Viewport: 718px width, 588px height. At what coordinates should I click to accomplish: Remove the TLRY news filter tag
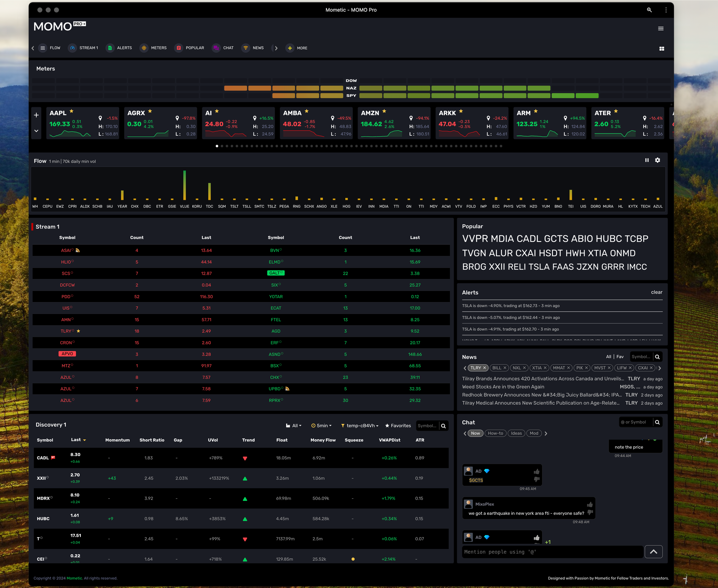pyautogui.click(x=484, y=368)
